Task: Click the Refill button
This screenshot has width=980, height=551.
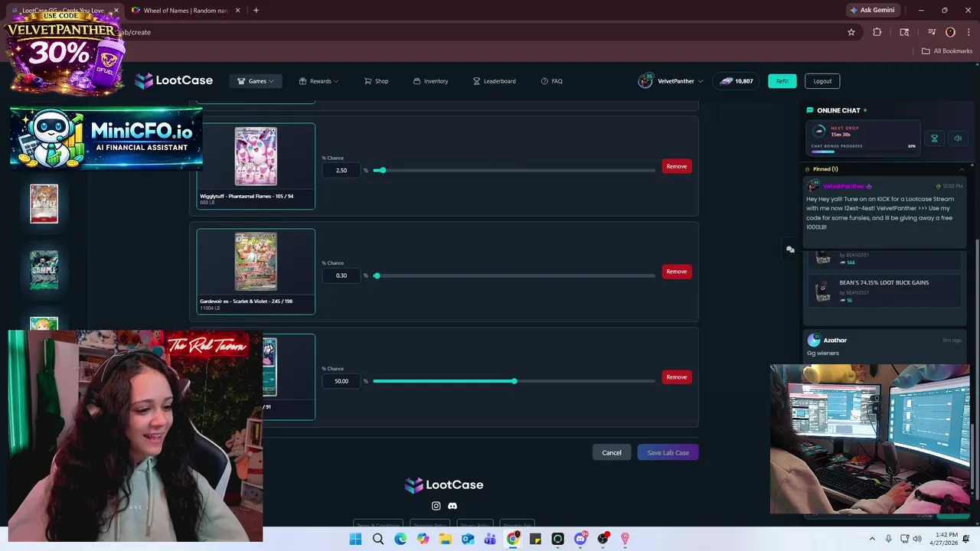Action: pyautogui.click(x=782, y=81)
